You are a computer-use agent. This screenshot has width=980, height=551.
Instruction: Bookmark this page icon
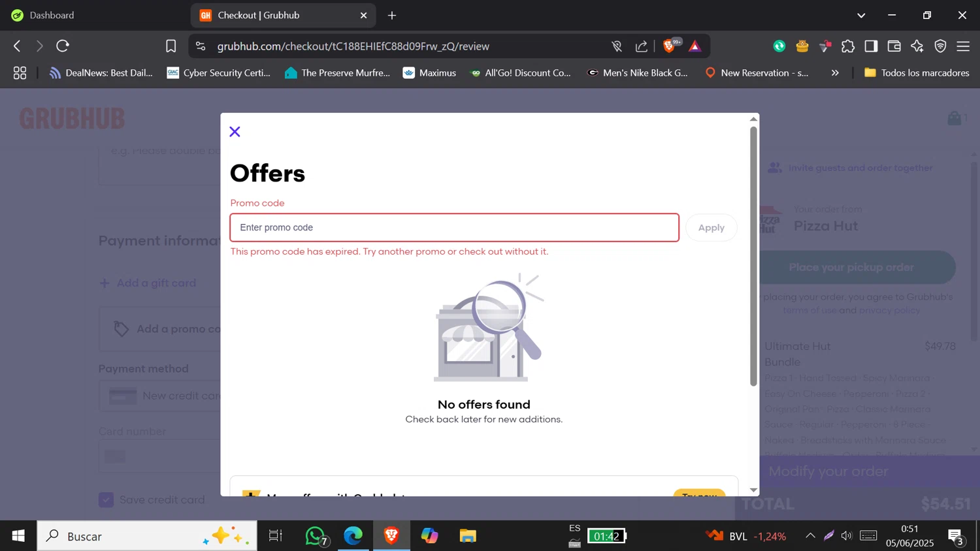pyautogui.click(x=171, y=46)
